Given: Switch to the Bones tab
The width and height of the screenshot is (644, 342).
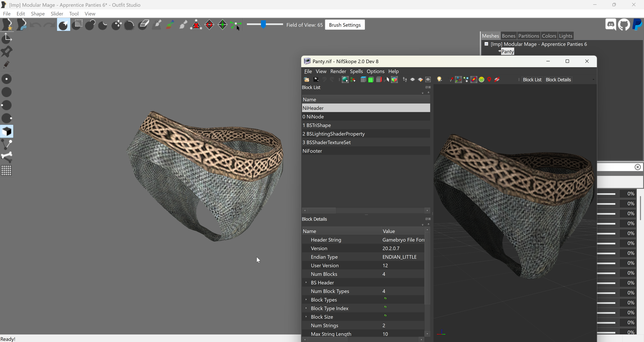Looking at the screenshot, I should [508, 36].
